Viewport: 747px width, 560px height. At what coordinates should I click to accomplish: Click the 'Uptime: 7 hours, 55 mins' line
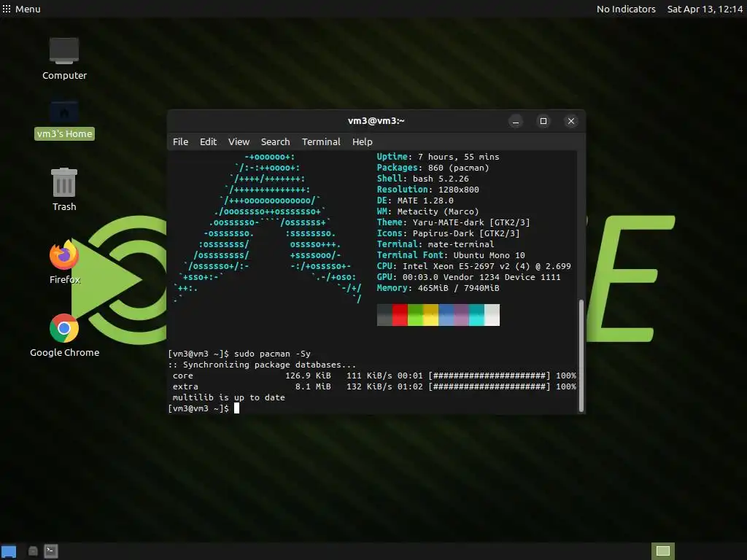(438, 157)
